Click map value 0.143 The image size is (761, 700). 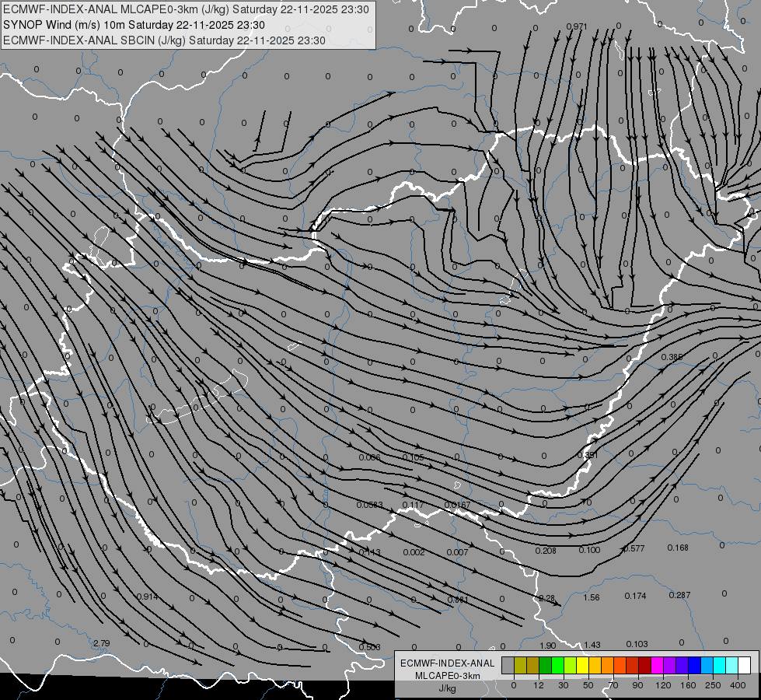(370, 552)
